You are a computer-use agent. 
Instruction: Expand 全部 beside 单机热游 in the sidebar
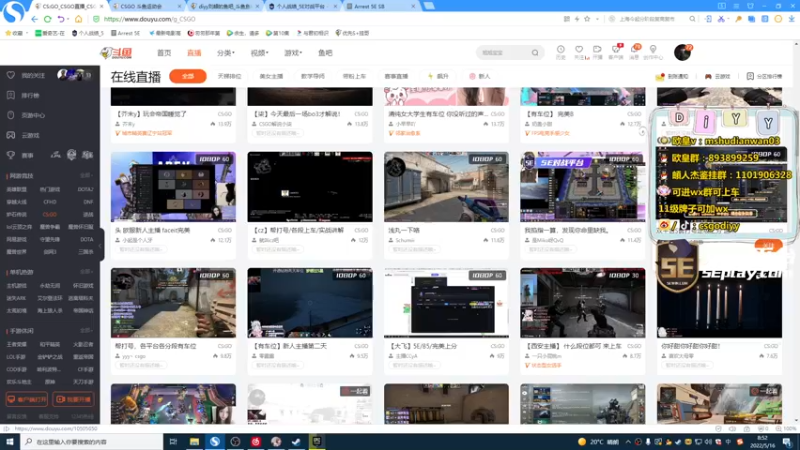[x=86, y=272]
